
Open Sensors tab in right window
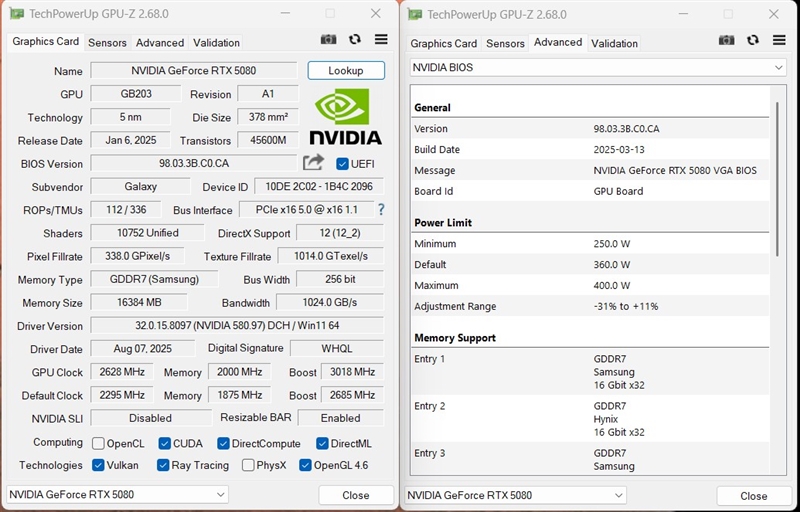(x=505, y=43)
